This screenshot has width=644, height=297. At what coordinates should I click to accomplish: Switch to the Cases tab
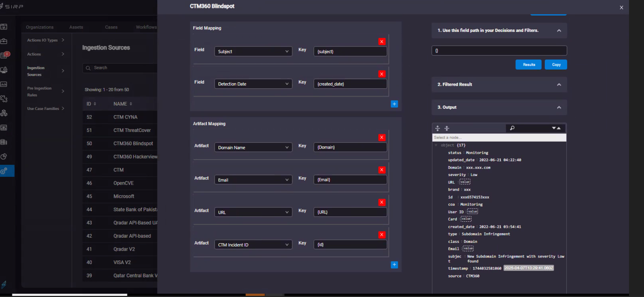[x=111, y=27]
